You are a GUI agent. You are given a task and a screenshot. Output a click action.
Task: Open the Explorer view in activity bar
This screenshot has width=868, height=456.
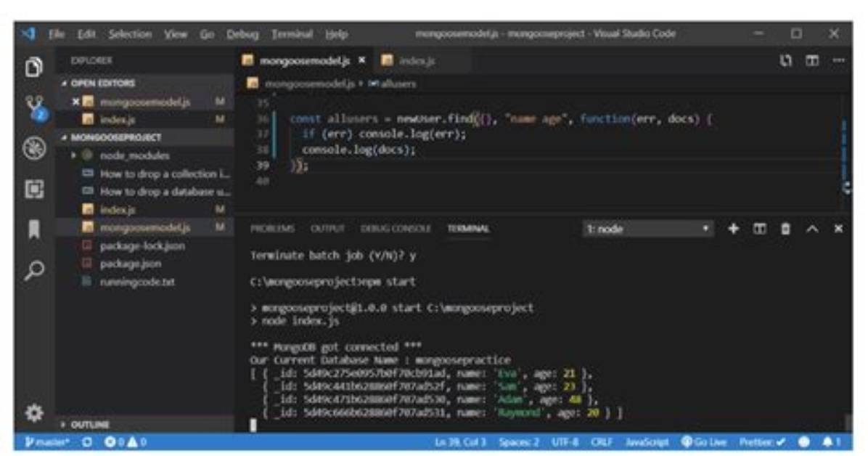click(34, 67)
